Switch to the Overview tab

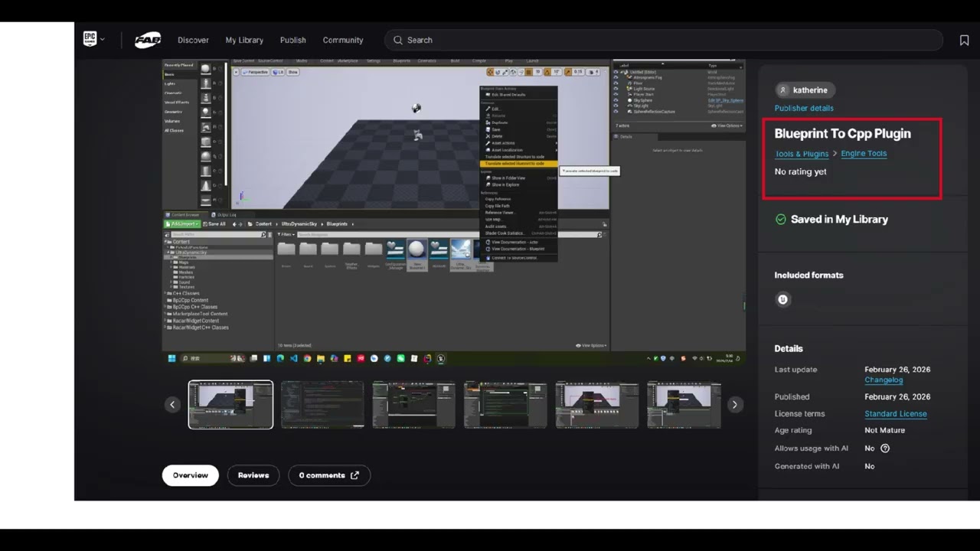pos(190,475)
